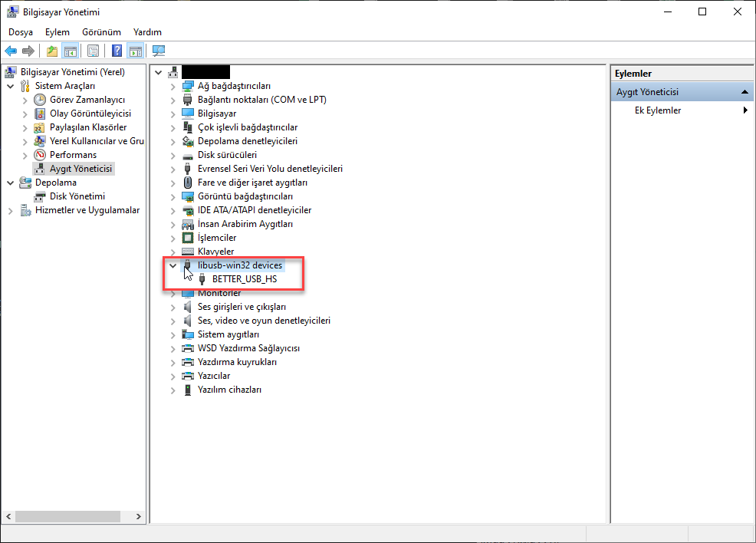Expand the Sistem aygıtları category
756x543 pixels.
click(173, 335)
